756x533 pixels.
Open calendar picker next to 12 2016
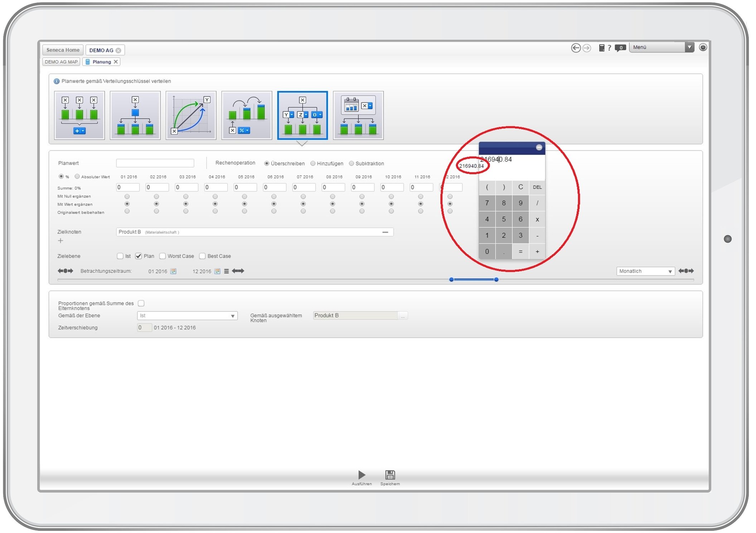217,271
